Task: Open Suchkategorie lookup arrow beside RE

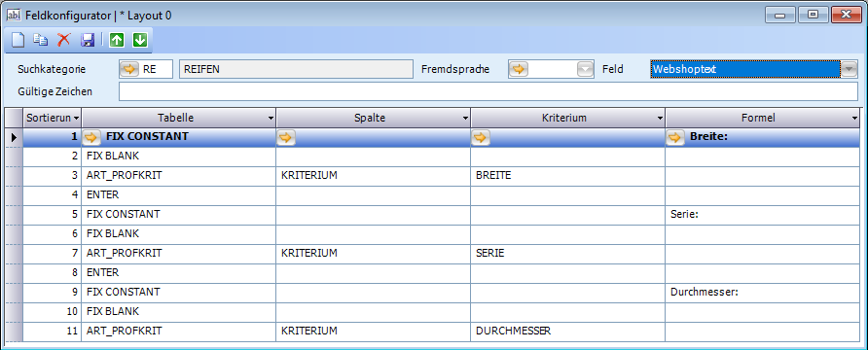Action: click(x=128, y=70)
